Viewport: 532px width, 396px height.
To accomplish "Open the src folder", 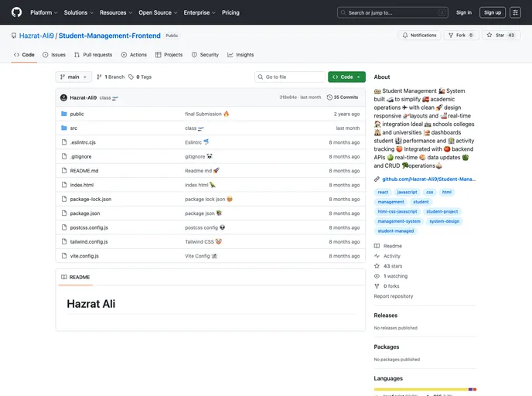I will point(73,128).
